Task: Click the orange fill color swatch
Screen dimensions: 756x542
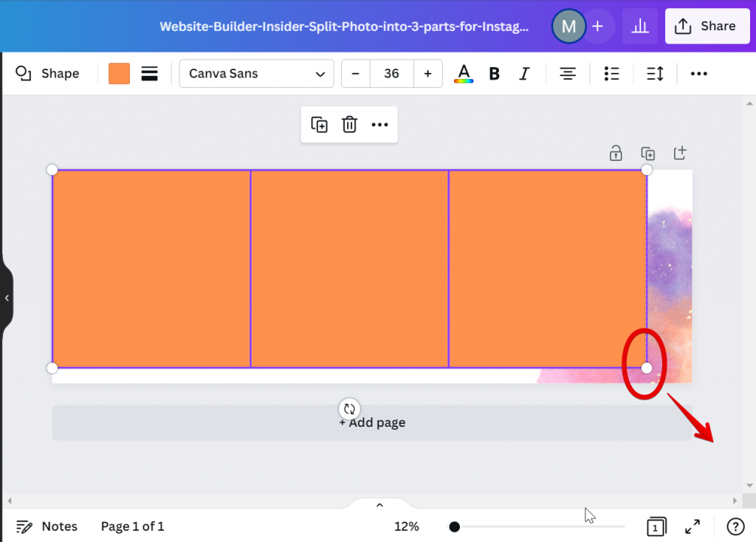Action: coord(119,73)
